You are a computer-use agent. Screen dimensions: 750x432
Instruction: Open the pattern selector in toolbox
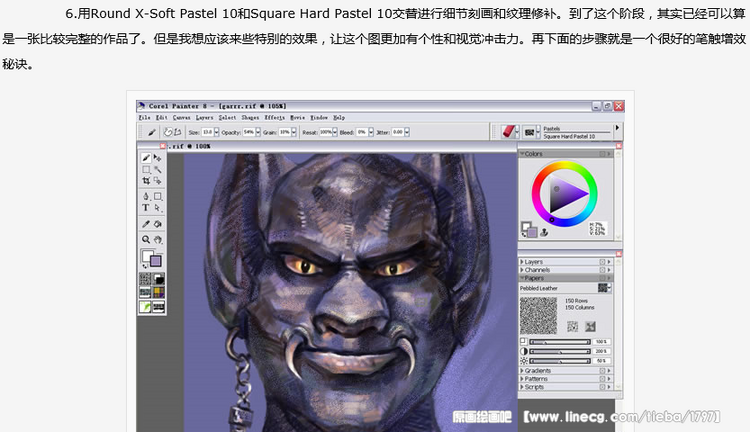145,292
